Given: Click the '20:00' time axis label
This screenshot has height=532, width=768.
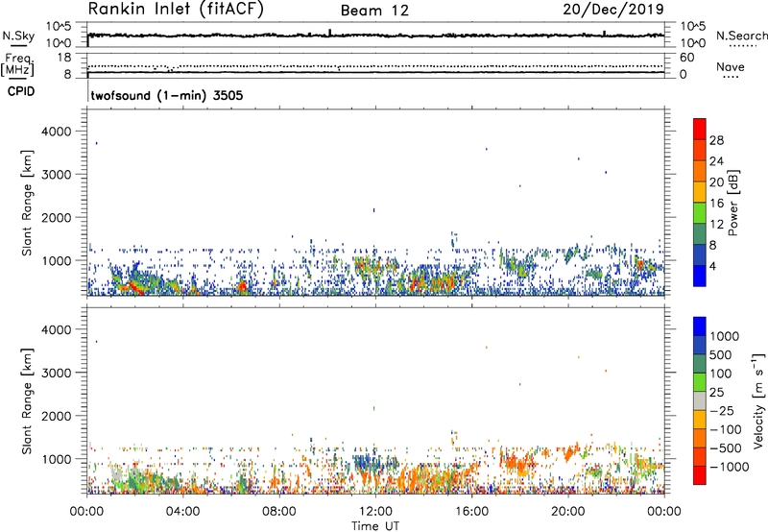Looking at the screenshot, I should [568, 512].
